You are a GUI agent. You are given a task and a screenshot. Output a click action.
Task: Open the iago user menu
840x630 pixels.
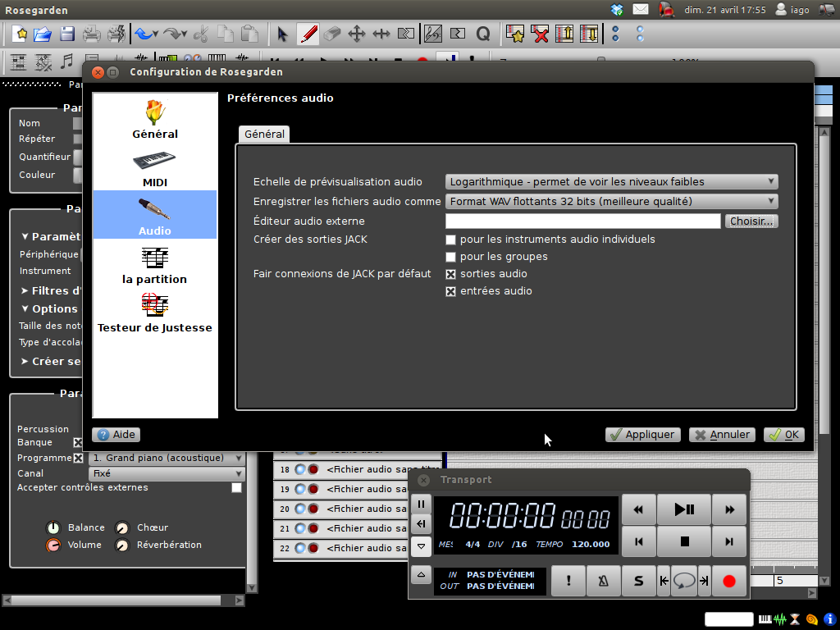[x=792, y=10]
